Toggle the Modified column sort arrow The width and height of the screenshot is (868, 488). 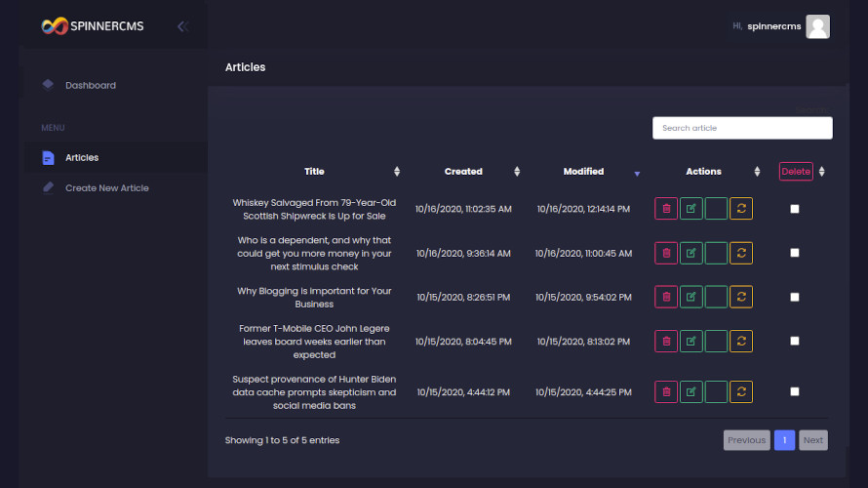(637, 174)
